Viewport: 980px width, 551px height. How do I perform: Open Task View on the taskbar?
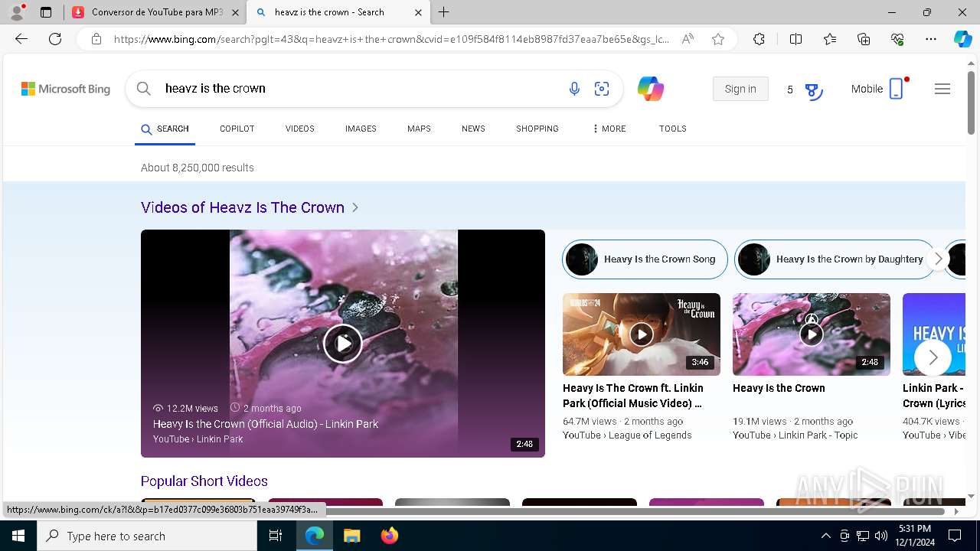pyautogui.click(x=276, y=536)
